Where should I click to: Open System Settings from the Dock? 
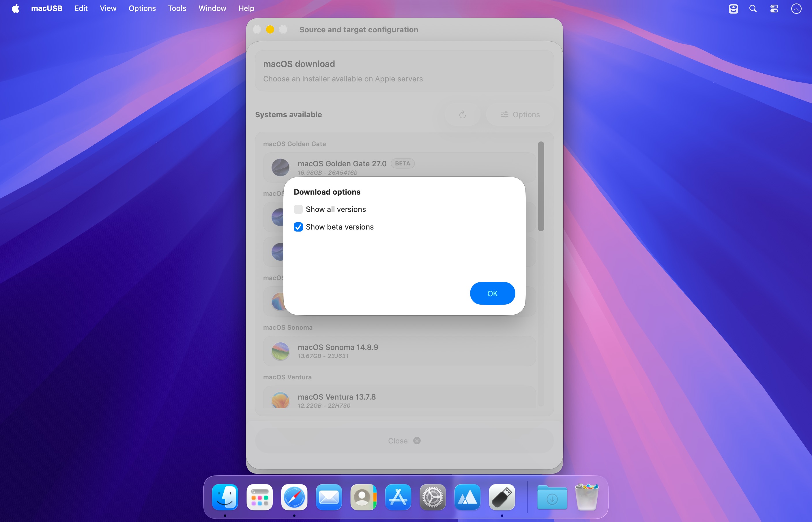pos(433,497)
